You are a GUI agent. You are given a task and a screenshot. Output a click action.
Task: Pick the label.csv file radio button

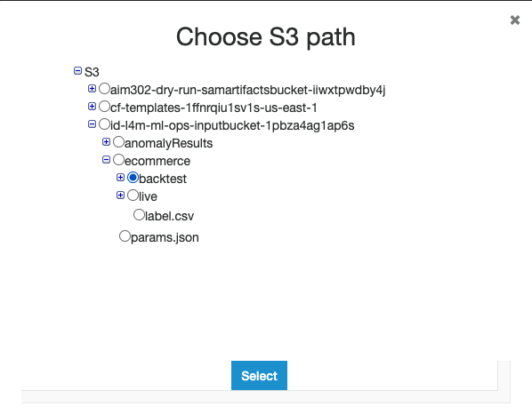coord(139,214)
